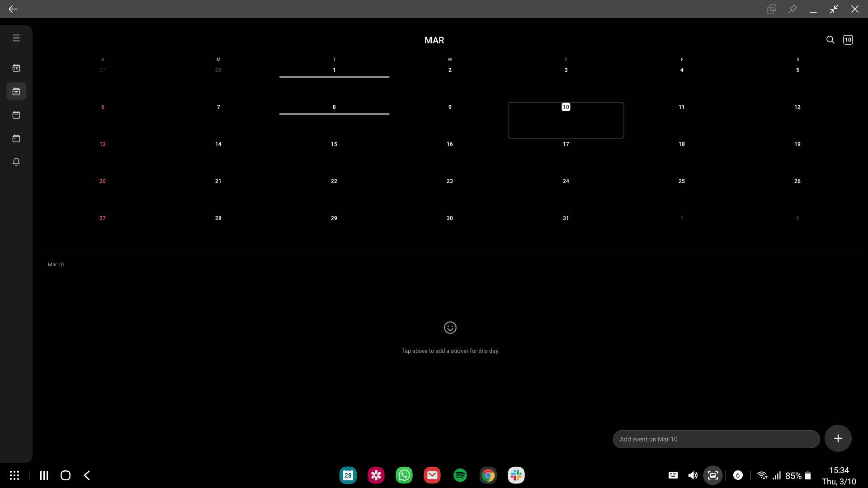Switch to Day view icon

16,139
